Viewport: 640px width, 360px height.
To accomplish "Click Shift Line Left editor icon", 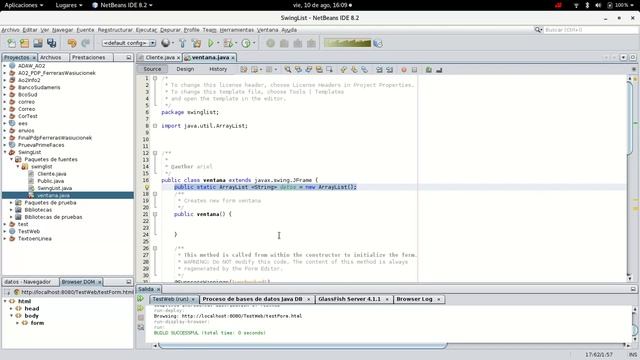I will [x=379, y=69].
